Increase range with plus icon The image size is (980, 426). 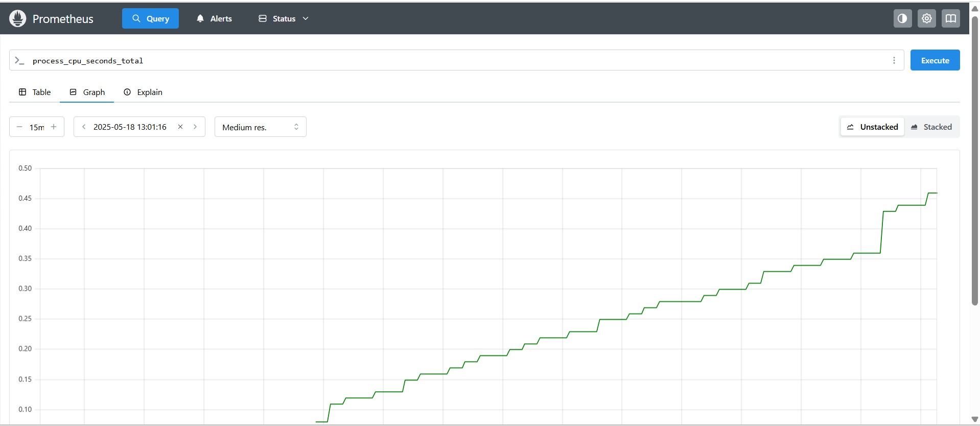point(54,127)
